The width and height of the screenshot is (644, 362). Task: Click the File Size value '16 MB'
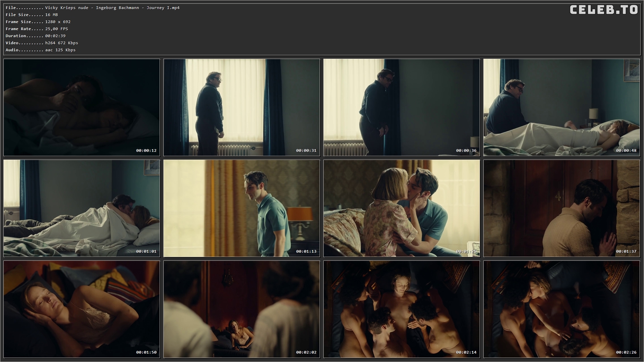pyautogui.click(x=52, y=15)
